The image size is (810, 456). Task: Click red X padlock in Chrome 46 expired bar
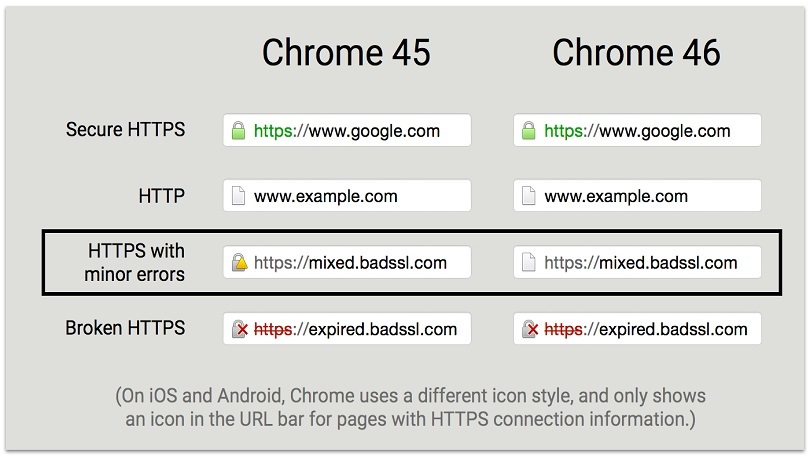click(529, 329)
